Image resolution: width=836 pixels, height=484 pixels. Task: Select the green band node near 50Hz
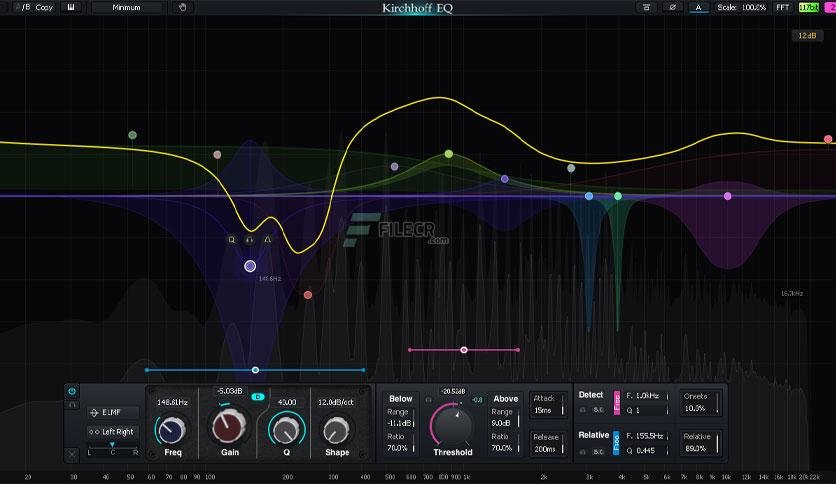click(133, 135)
